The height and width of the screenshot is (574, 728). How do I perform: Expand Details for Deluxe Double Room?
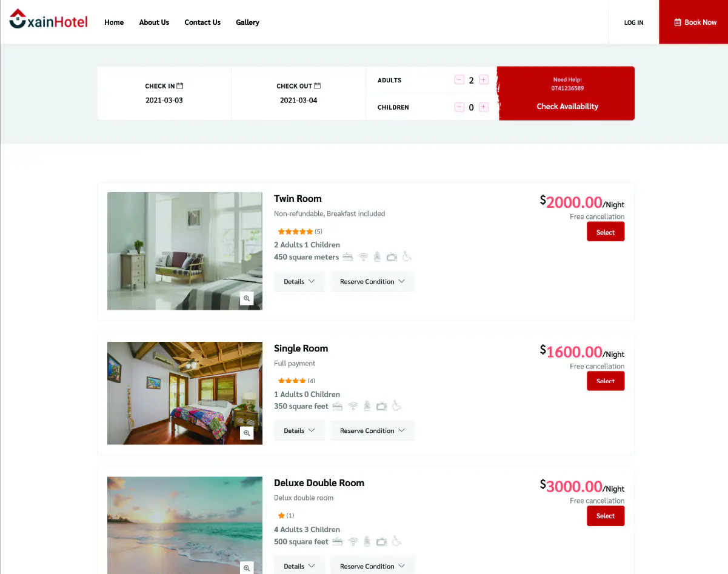coord(299,566)
